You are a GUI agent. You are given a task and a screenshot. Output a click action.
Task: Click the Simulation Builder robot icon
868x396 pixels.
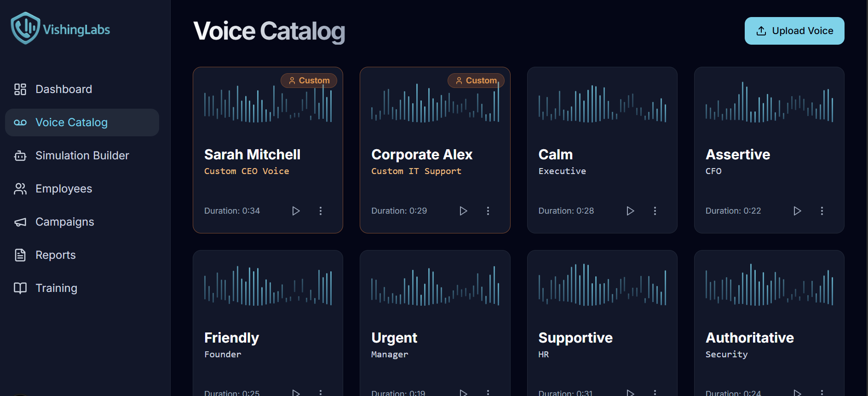pyautogui.click(x=20, y=156)
